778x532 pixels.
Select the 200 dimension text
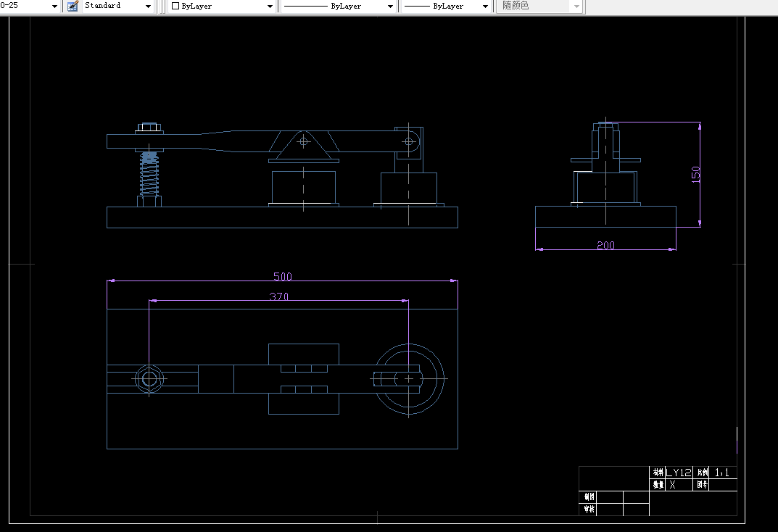pyautogui.click(x=606, y=245)
